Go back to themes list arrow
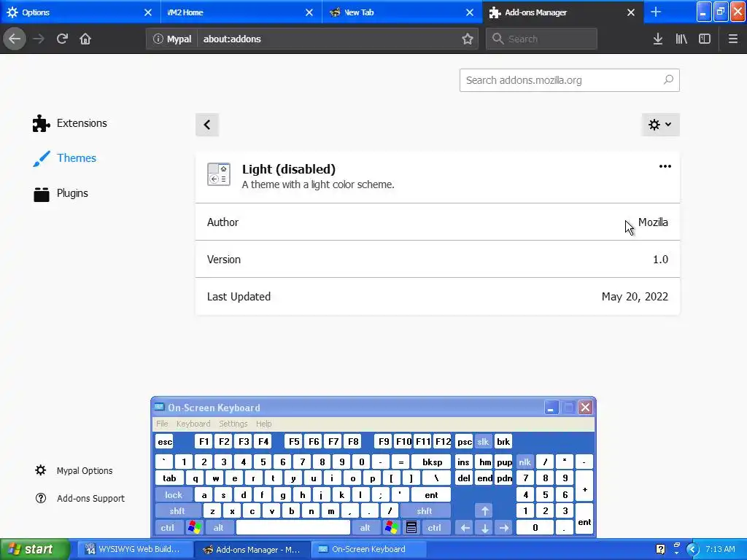747x560 pixels. [206, 125]
